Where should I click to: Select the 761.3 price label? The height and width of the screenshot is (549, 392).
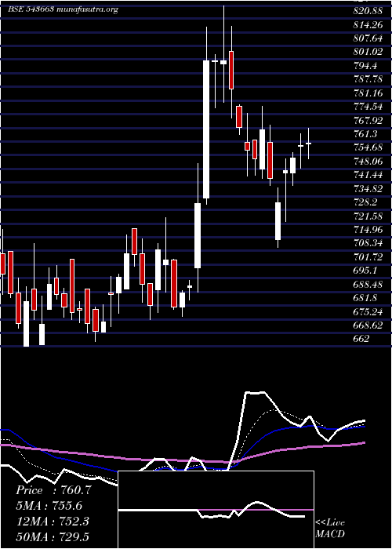click(x=365, y=134)
